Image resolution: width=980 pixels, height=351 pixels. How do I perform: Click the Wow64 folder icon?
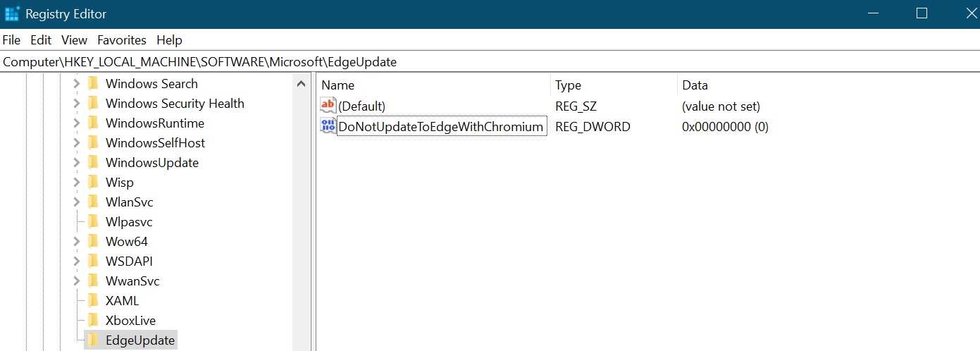[x=93, y=241]
